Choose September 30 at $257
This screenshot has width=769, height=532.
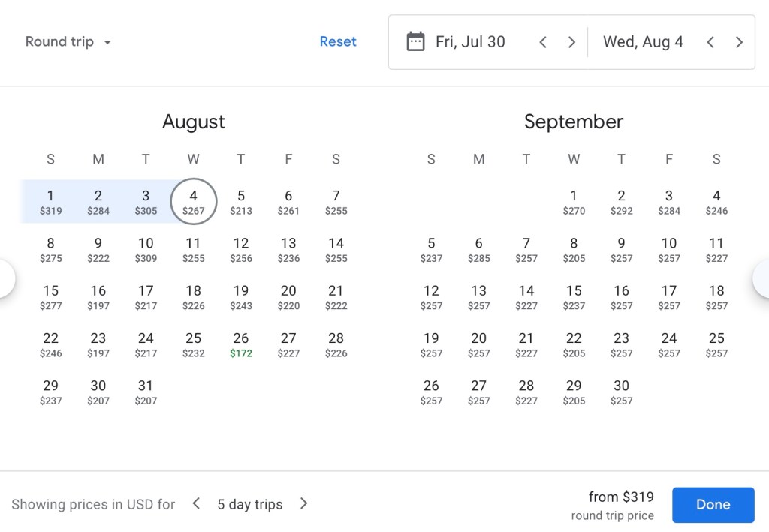(x=621, y=392)
